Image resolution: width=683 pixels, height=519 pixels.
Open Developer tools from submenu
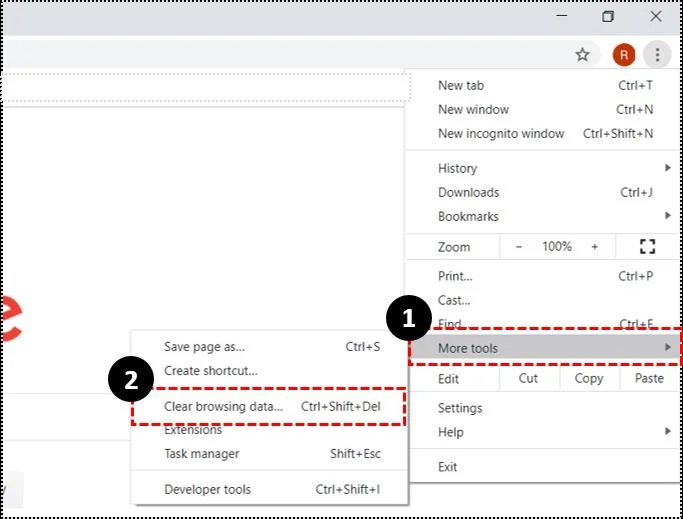(x=270, y=489)
